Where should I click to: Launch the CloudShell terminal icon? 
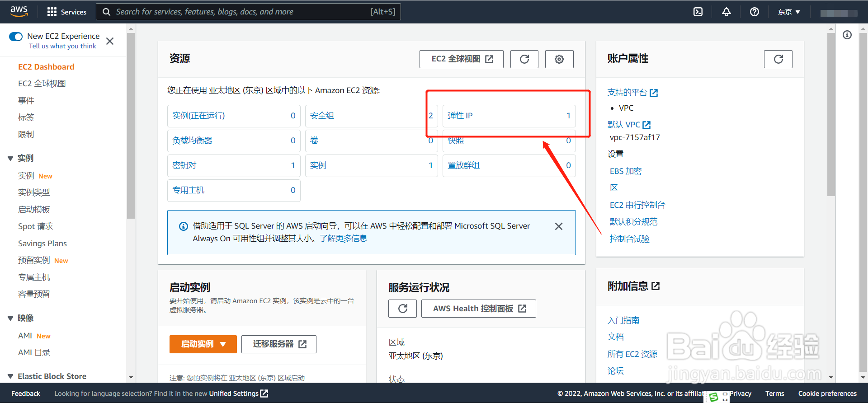pos(698,12)
